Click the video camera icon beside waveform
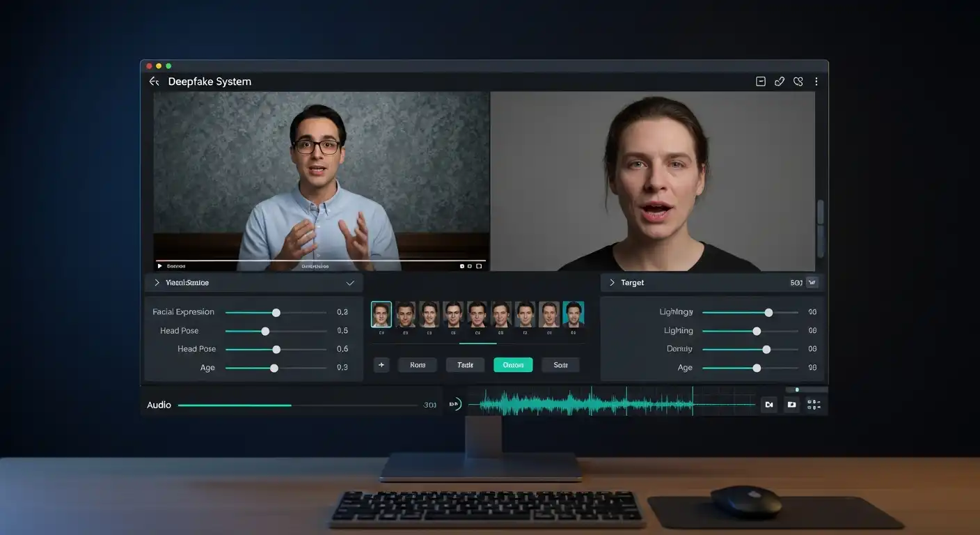 point(769,405)
